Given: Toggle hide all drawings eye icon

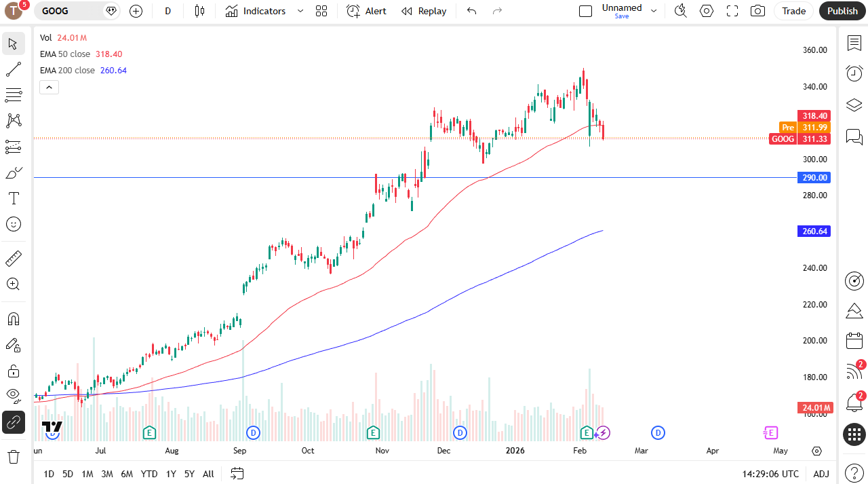Looking at the screenshot, I should point(13,396).
